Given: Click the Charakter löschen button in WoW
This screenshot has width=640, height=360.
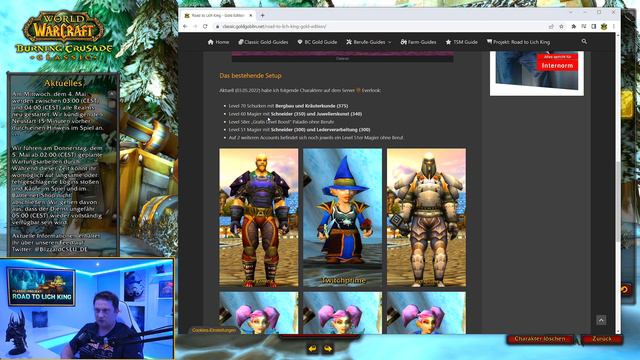Looking at the screenshot, I should click(540, 339).
